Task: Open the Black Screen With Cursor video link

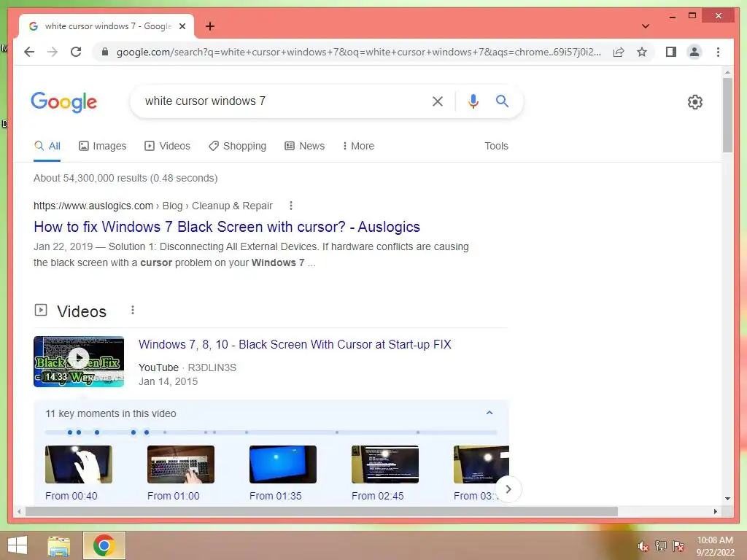Action: (295, 344)
